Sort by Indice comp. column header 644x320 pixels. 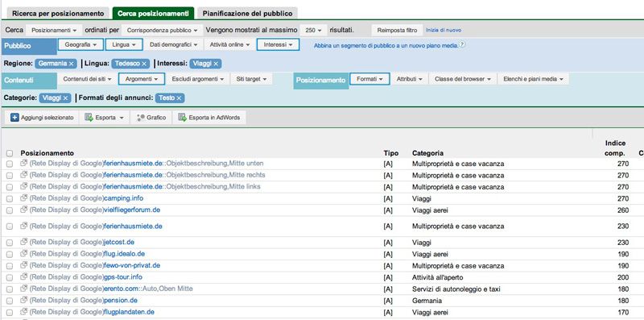(x=615, y=148)
